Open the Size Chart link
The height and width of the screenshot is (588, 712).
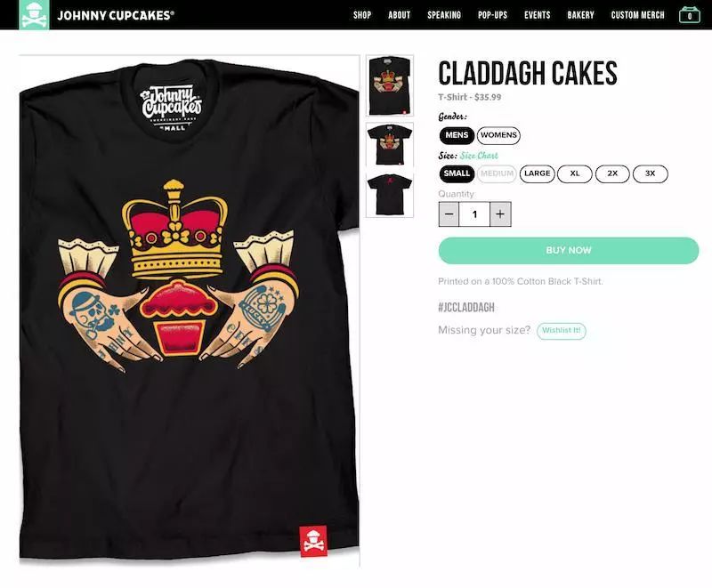(479, 156)
